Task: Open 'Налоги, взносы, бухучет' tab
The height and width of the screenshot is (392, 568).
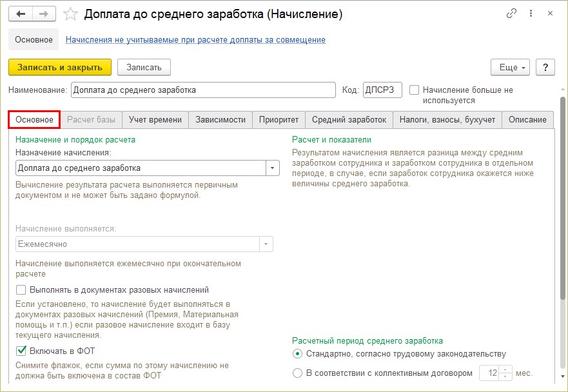Action: coord(447,119)
